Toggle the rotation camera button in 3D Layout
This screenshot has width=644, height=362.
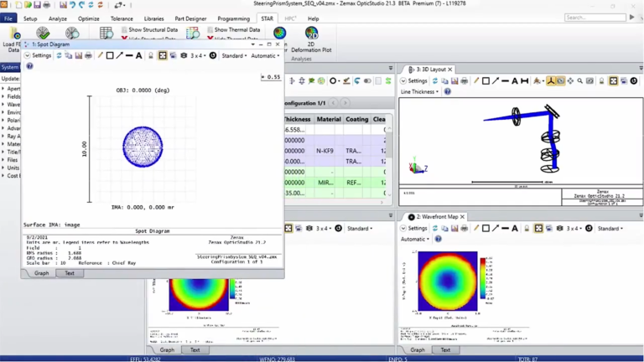(561, 80)
